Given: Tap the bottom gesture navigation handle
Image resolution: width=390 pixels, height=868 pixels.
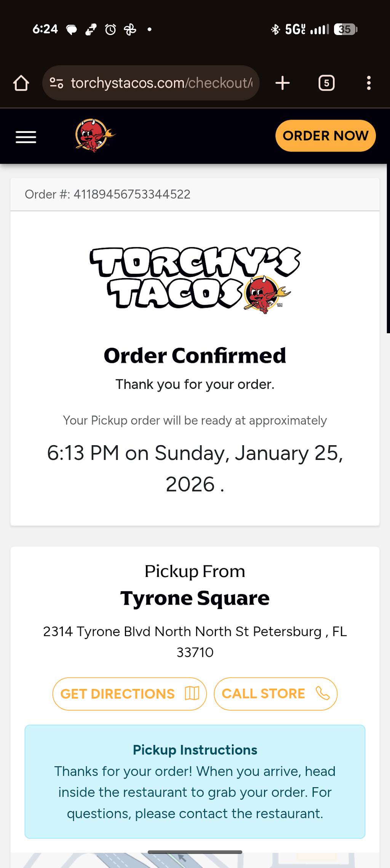Looking at the screenshot, I should (x=195, y=852).
